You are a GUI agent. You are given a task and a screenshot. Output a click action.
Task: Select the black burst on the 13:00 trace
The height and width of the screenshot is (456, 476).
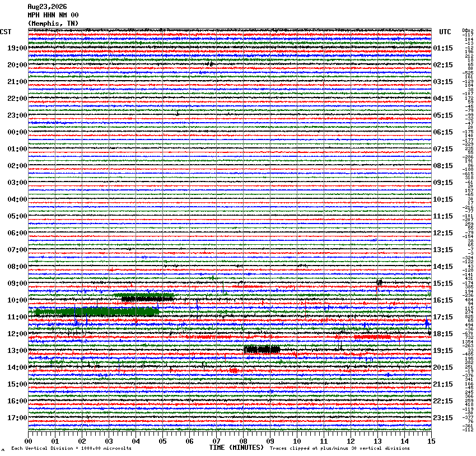click(x=262, y=350)
